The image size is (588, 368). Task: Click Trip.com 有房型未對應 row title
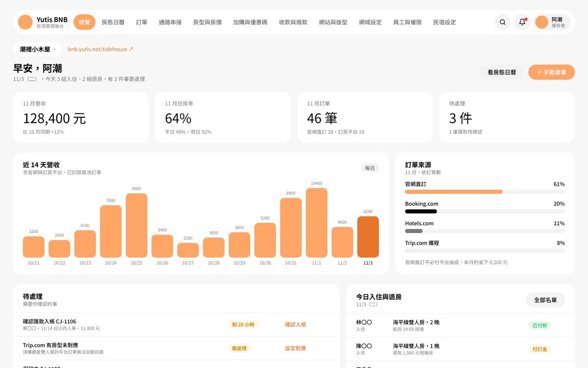50,345
